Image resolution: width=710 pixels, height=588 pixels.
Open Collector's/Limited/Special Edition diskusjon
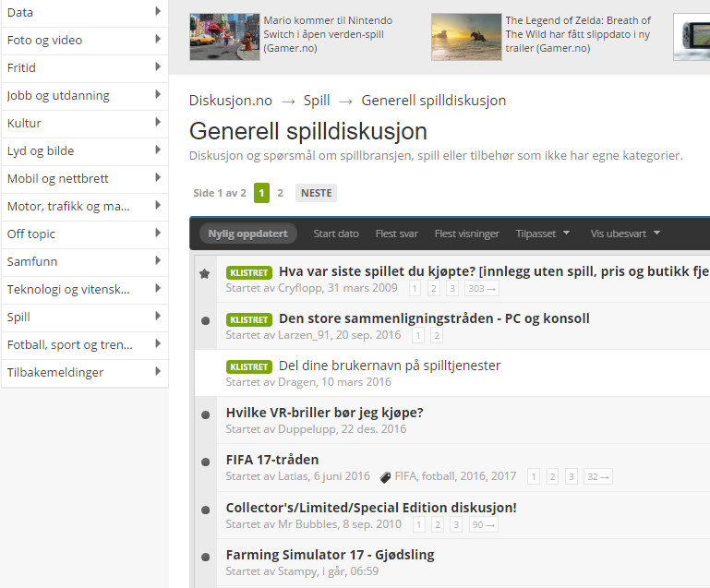tap(371, 508)
